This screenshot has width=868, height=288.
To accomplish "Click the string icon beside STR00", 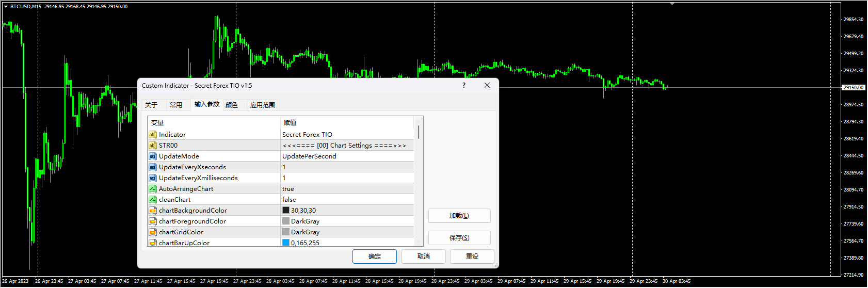I will pyautogui.click(x=152, y=146).
